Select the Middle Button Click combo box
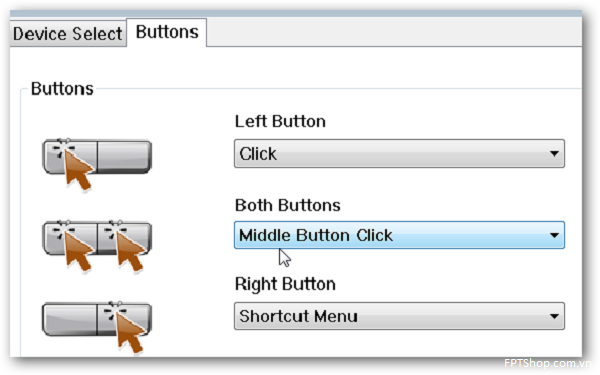This screenshot has height=375, width=600. click(399, 235)
